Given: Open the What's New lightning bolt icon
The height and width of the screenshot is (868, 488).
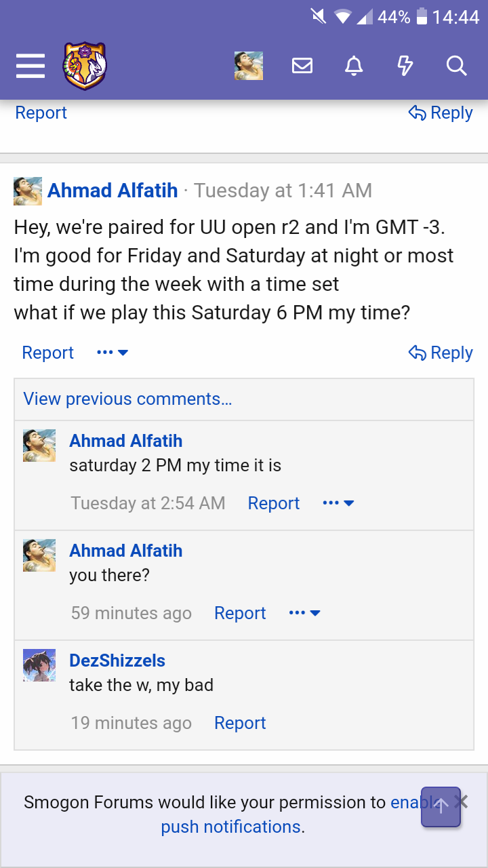Looking at the screenshot, I should (x=405, y=66).
